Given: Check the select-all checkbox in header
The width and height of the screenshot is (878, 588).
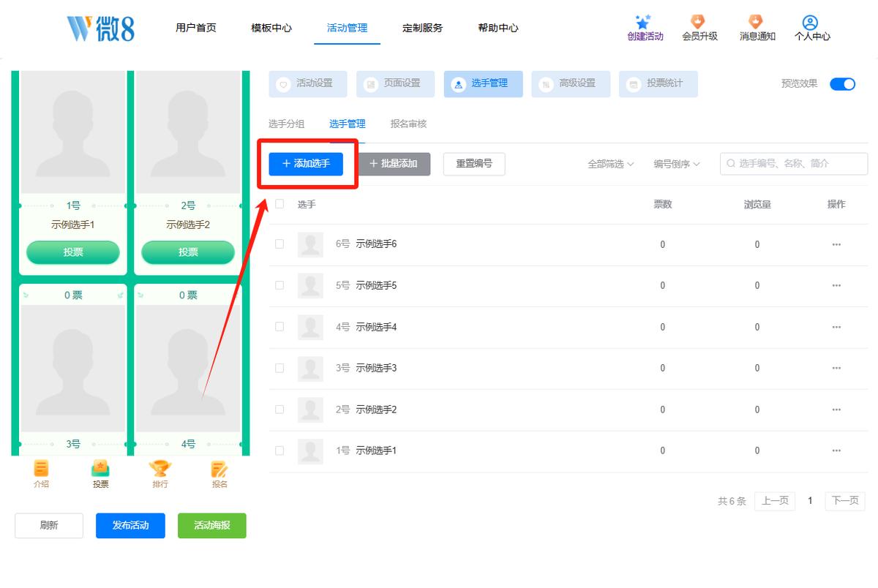Looking at the screenshot, I should pos(279,204).
